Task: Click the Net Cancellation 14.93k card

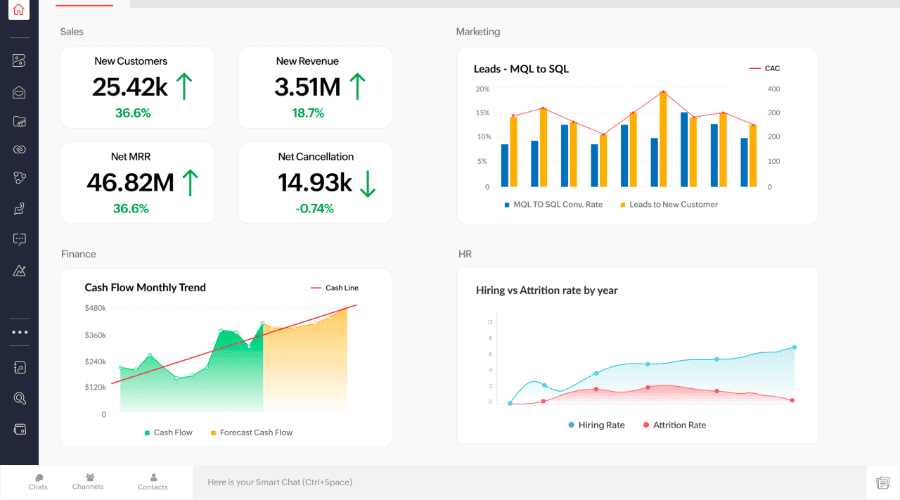Action: pos(315,183)
